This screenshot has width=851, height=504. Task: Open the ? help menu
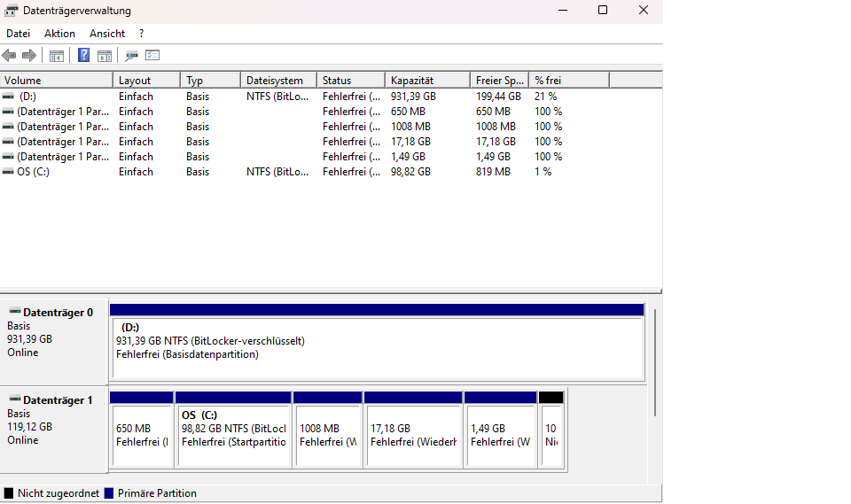[141, 34]
